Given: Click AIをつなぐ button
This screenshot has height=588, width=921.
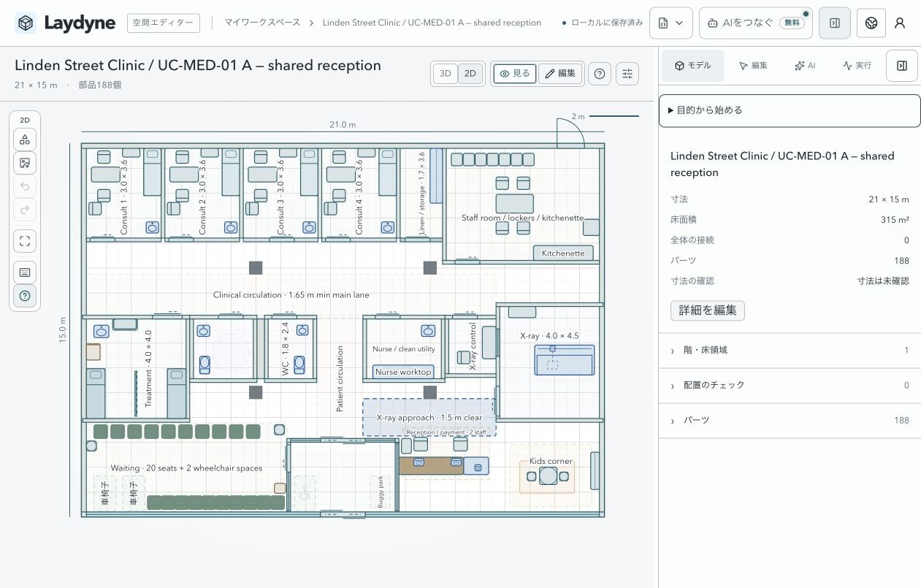Looking at the screenshot, I should [x=756, y=23].
